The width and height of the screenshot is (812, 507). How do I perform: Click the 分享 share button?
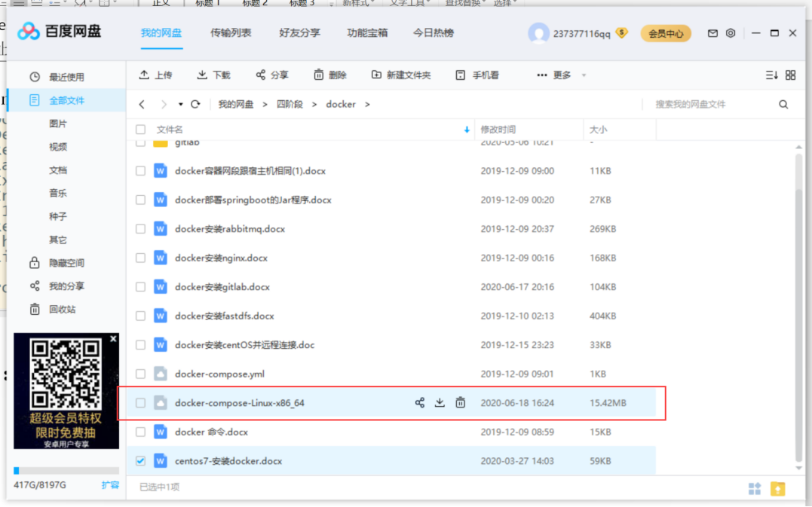tap(272, 75)
